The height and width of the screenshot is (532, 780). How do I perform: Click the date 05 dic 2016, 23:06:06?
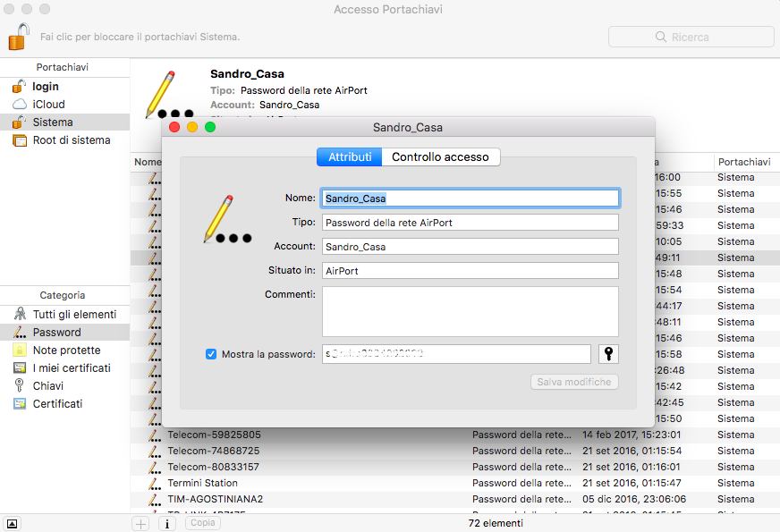(x=634, y=499)
